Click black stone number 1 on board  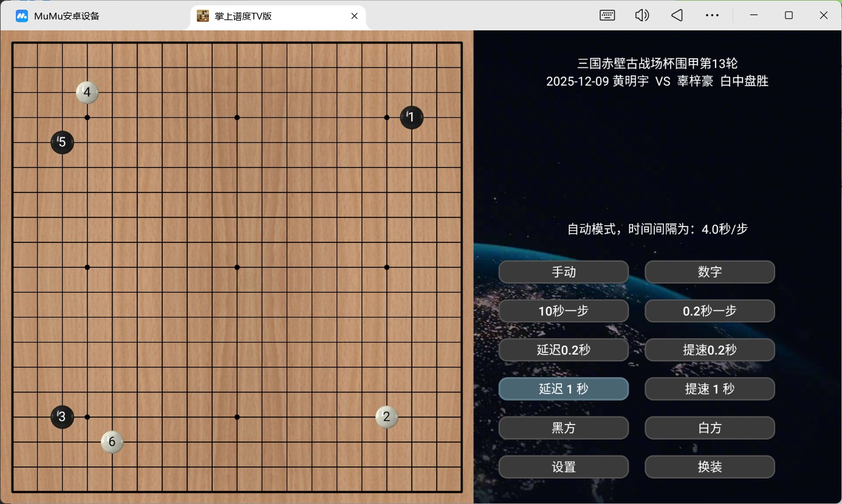pos(411,117)
